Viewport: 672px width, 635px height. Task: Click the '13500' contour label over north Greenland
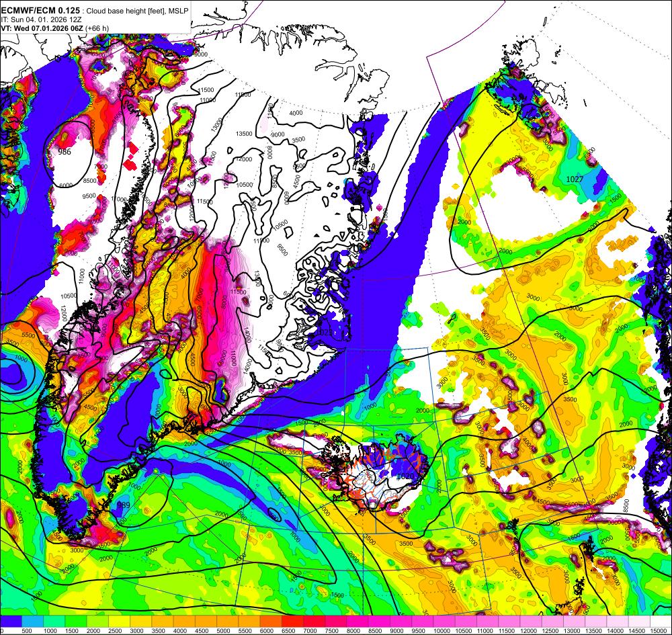tap(245, 134)
